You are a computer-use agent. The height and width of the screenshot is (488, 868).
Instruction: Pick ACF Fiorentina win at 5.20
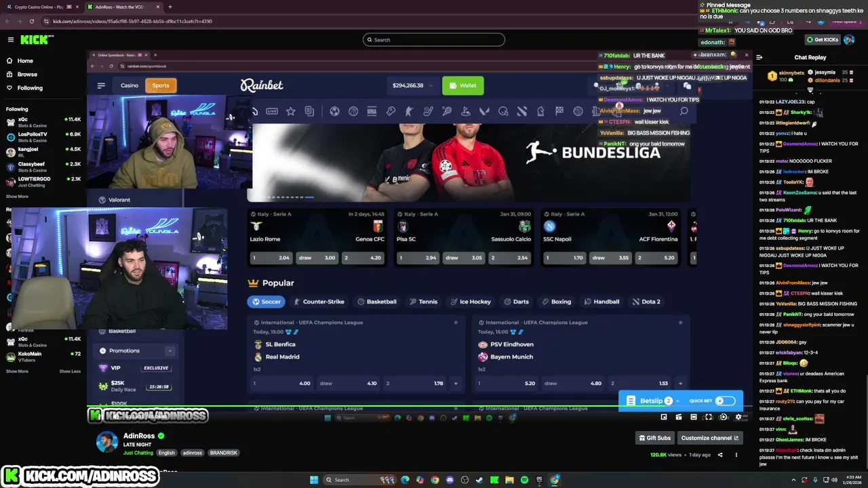[x=656, y=258]
